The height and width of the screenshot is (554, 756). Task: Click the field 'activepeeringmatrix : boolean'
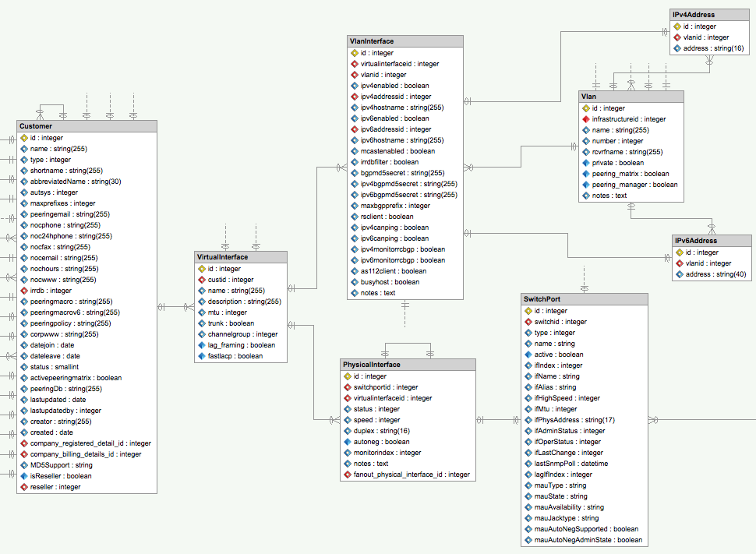tap(76, 378)
